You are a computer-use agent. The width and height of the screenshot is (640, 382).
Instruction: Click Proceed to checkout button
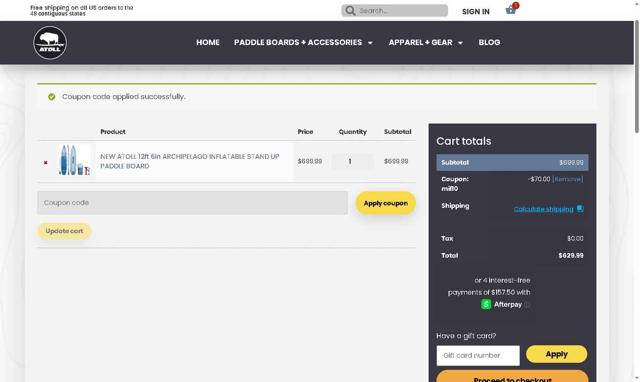pyautogui.click(x=512, y=376)
